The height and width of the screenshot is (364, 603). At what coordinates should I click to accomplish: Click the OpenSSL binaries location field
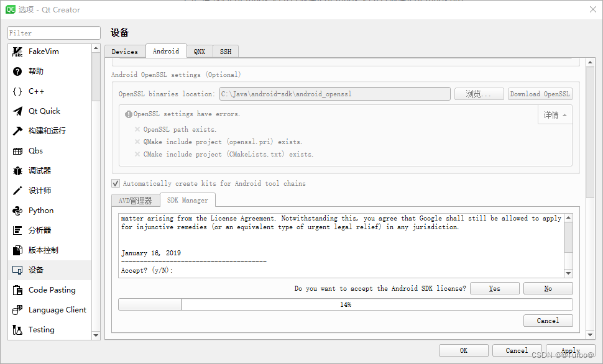pos(334,94)
